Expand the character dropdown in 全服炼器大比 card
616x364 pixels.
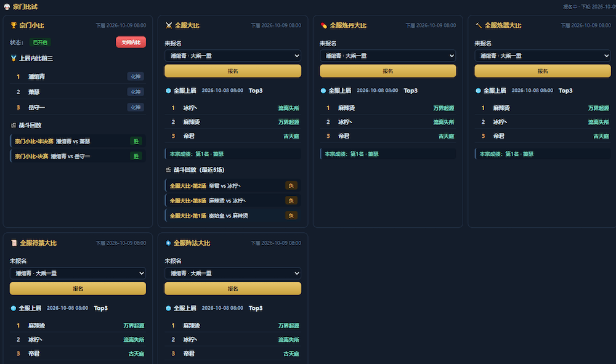click(543, 56)
